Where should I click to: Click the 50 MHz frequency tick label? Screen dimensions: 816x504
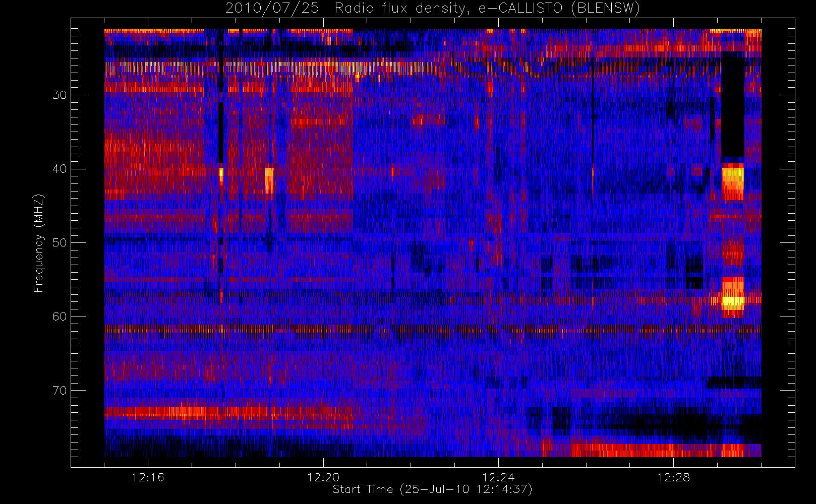click(60, 243)
